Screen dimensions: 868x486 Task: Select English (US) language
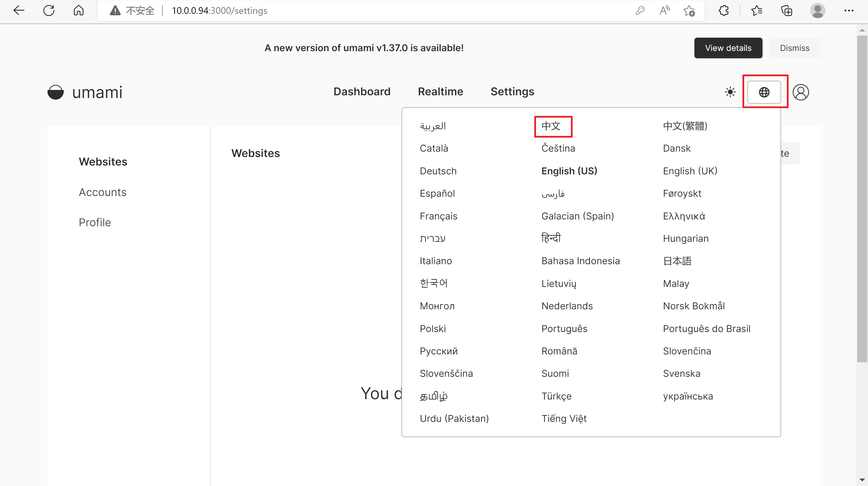tap(569, 171)
